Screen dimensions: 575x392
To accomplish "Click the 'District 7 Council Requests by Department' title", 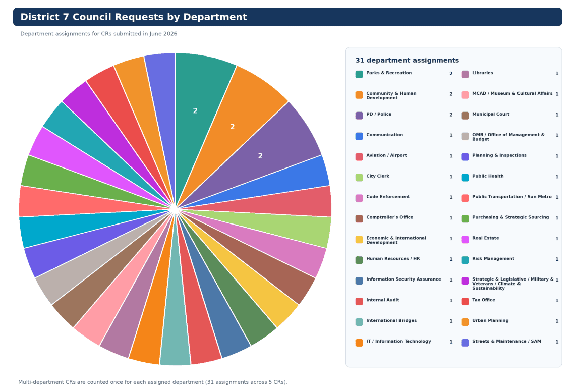I will coord(134,17).
